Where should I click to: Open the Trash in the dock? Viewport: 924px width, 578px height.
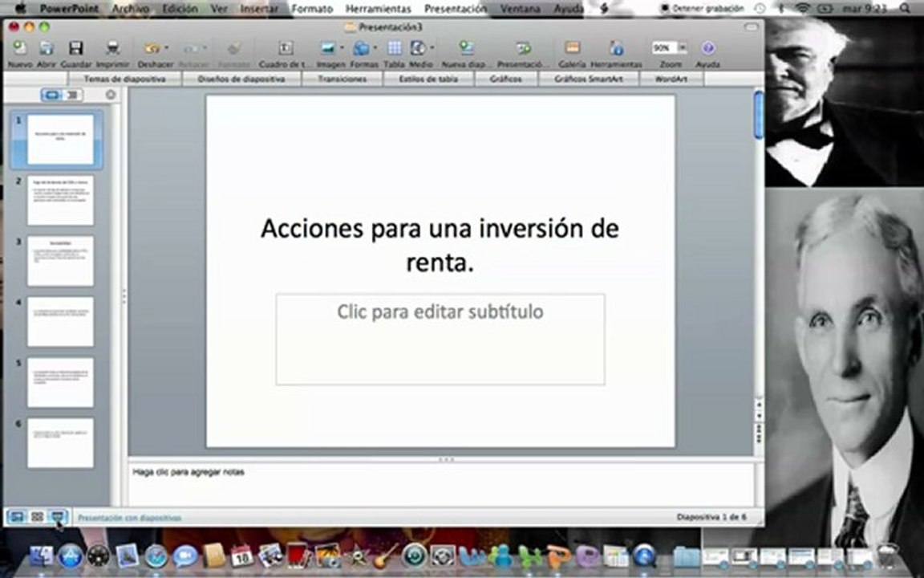[888, 556]
